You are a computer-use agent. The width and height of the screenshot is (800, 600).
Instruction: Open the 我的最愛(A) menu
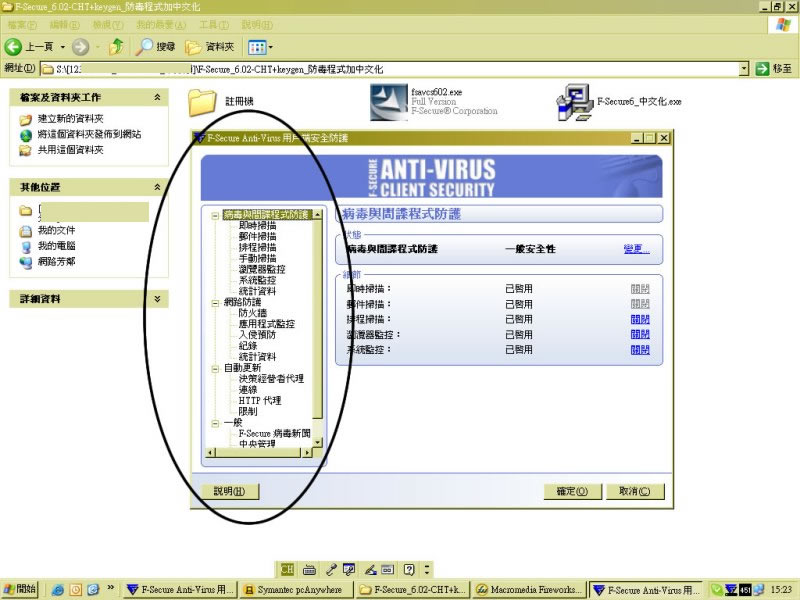click(x=161, y=25)
